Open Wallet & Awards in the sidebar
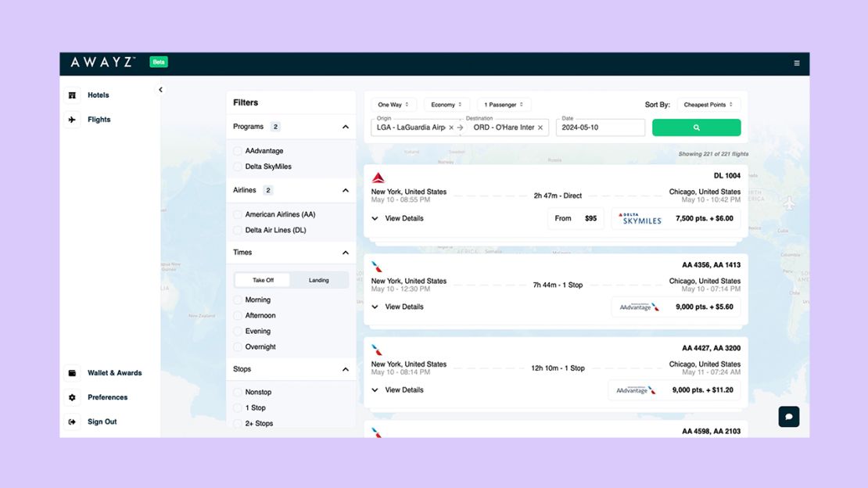Image resolution: width=868 pixels, height=488 pixels. point(115,373)
